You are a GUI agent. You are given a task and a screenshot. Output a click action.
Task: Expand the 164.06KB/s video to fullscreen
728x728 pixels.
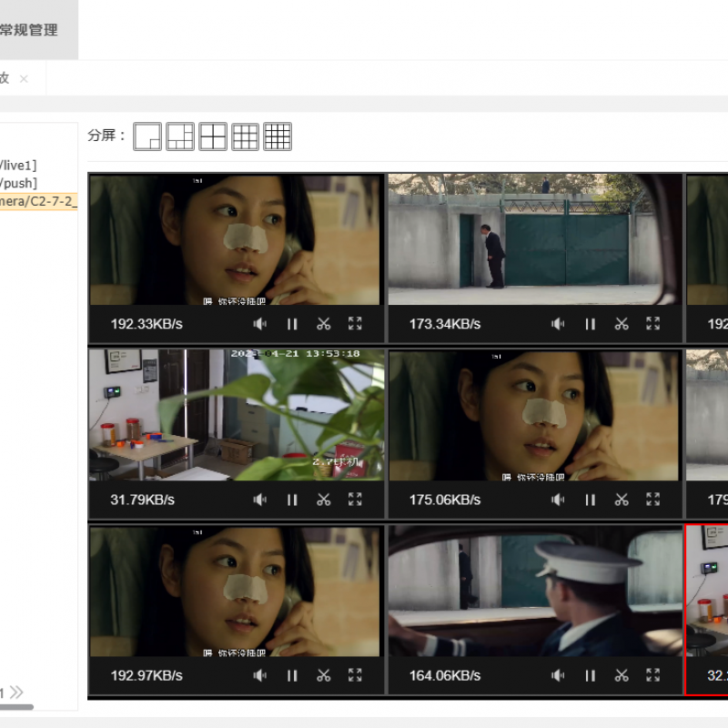point(652,675)
